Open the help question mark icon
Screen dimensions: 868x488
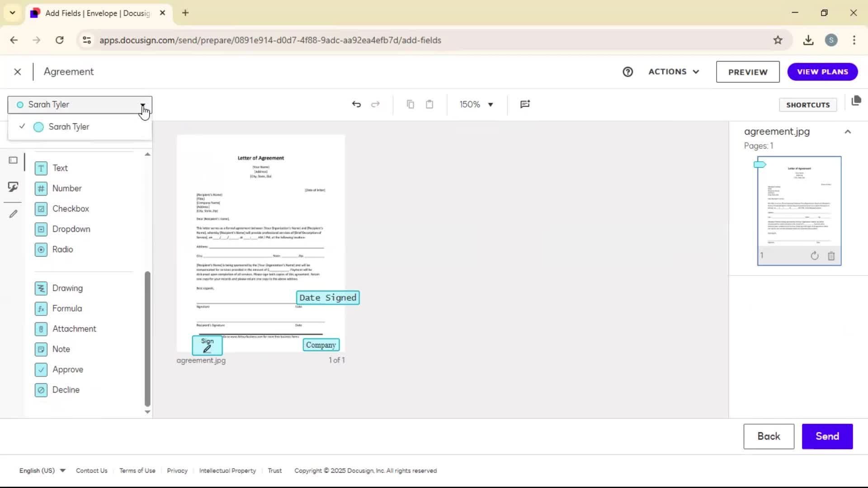point(627,72)
